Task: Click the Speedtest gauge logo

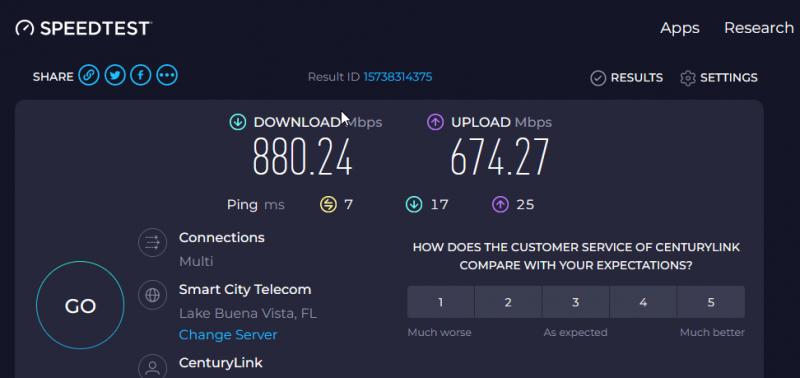Action: point(24,28)
